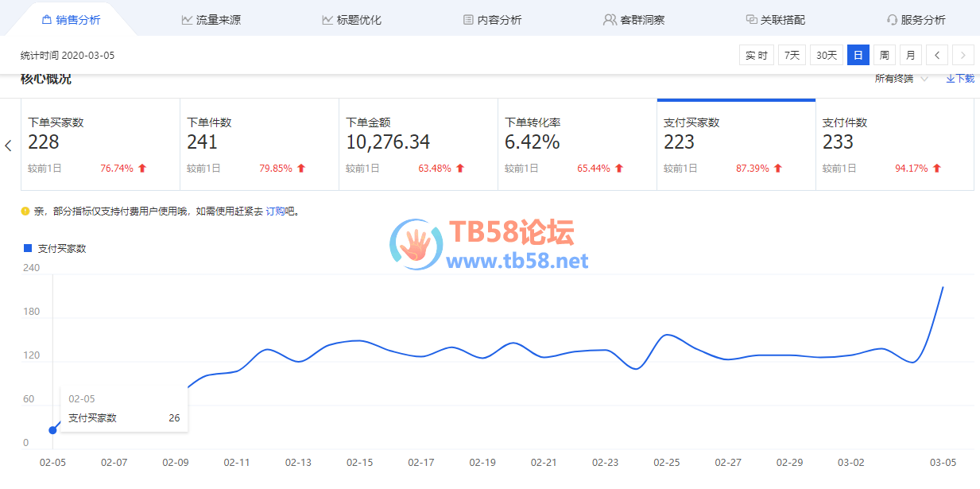Click the 客群洞察 people icon

click(610, 20)
